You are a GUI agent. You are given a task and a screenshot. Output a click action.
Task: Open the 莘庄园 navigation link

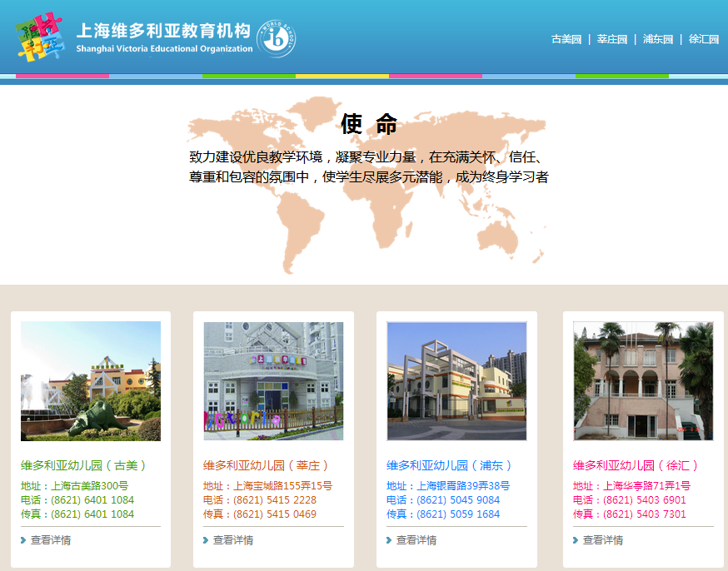612,39
